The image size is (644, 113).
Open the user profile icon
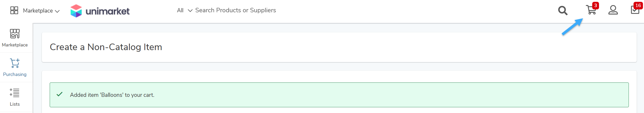[x=613, y=10]
